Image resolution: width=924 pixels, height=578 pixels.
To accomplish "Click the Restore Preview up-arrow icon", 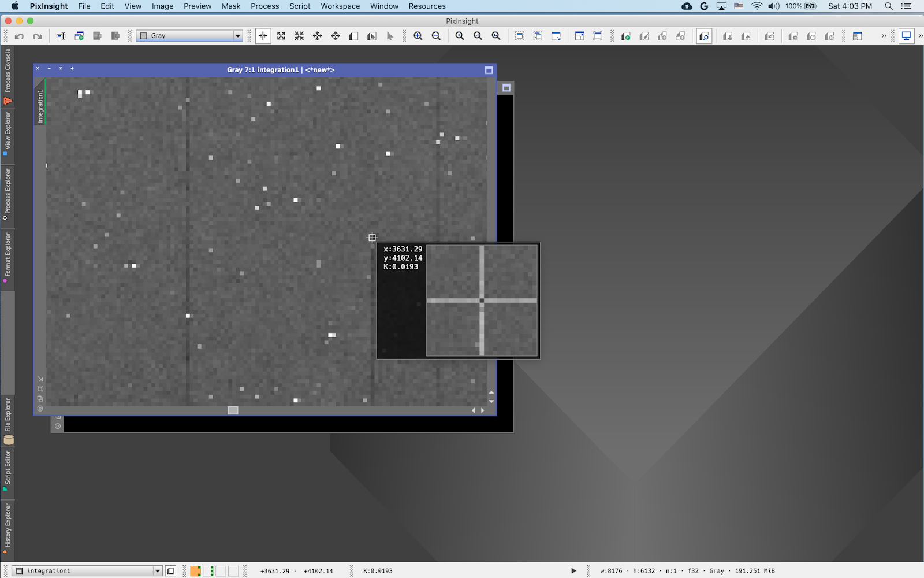I will pyautogui.click(x=746, y=36).
